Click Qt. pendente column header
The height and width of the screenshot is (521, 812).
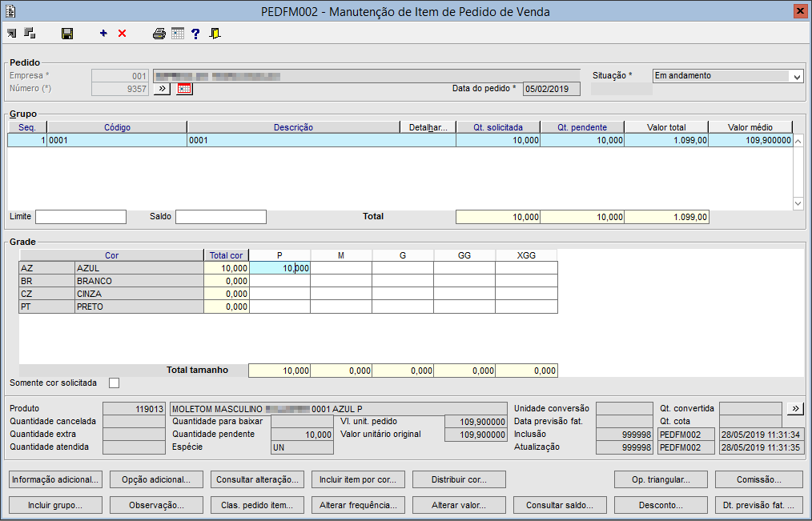pyautogui.click(x=582, y=127)
